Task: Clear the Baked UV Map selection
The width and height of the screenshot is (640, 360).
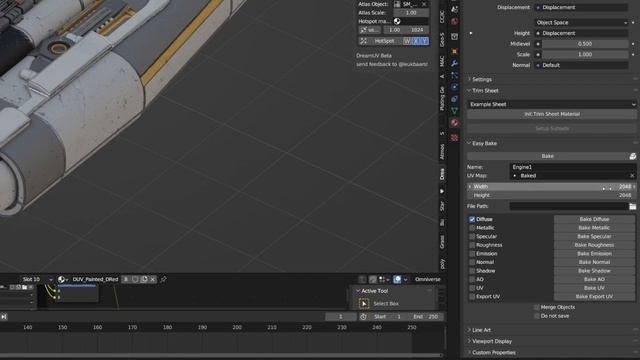Action: click(632, 176)
